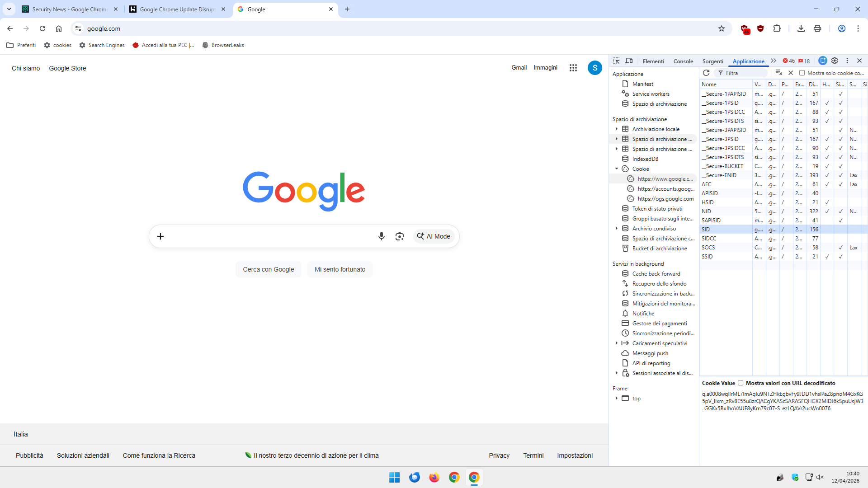Click the Cerca con Google button

pos(269,269)
